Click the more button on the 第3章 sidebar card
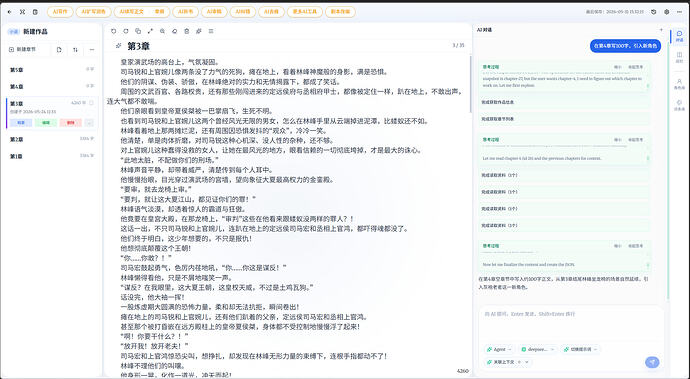This screenshot has width=690, height=379. click(x=89, y=123)
